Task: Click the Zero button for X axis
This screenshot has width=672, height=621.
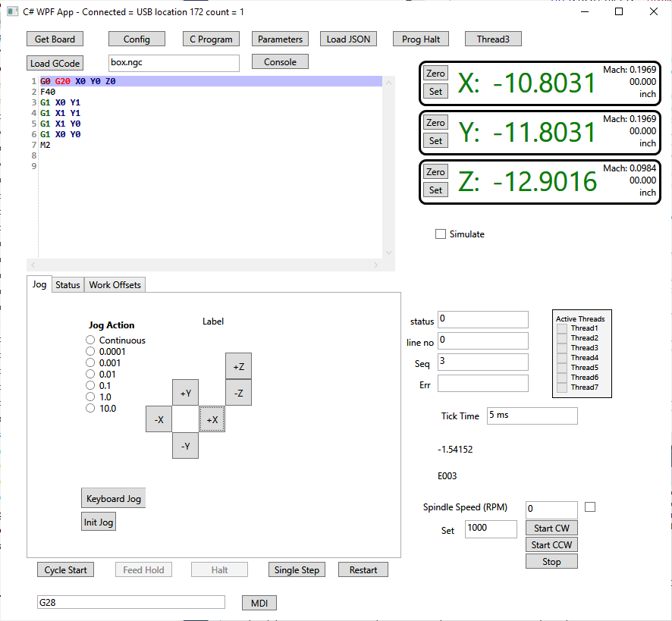Action: [x=435, y=74]
